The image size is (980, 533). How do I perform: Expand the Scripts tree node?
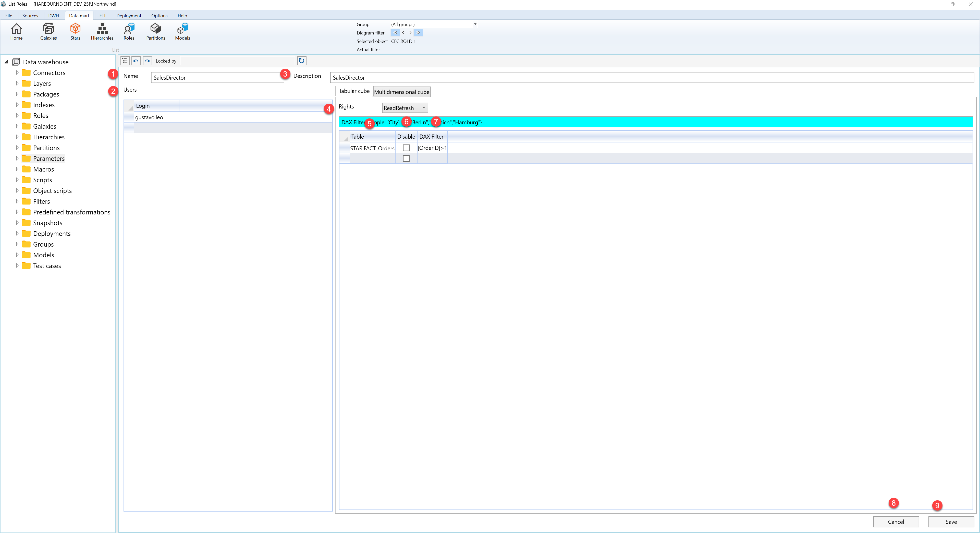point(17,179)
